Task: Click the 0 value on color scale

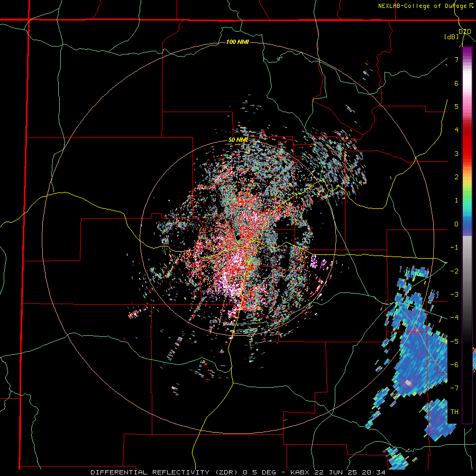Action: tap(456, 224)
